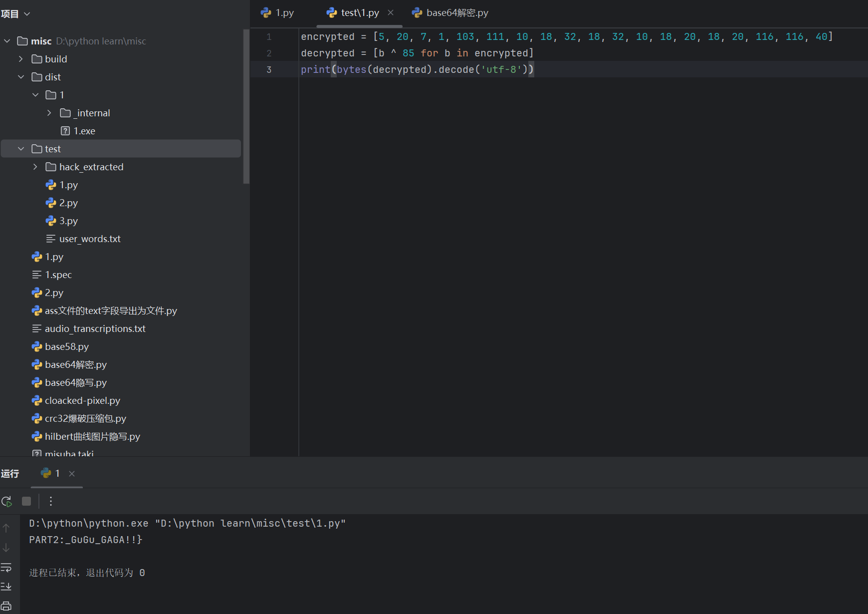Click the Python icon beside base64隐写.py
The width and height of the screenshot is (868, 614).
tap(37, 382)
